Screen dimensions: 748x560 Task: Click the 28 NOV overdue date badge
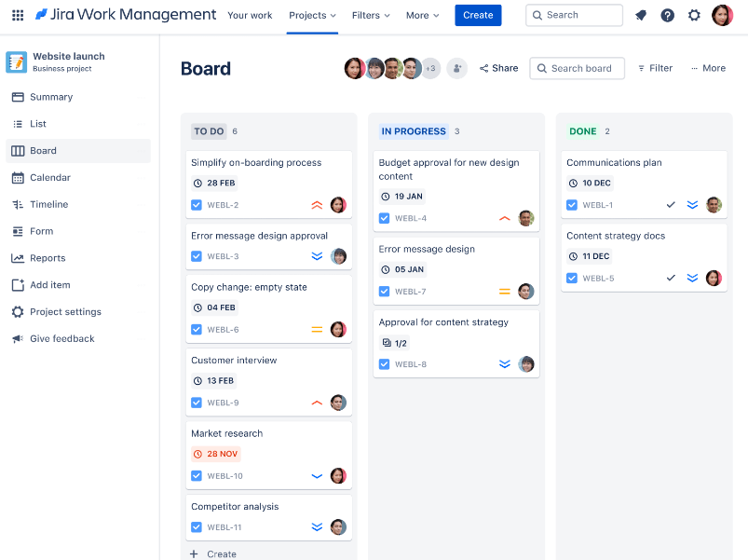pos(216,454)
